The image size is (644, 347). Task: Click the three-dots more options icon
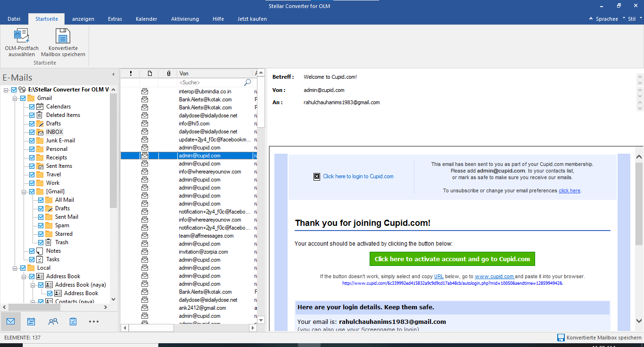[x=94, y=322]
